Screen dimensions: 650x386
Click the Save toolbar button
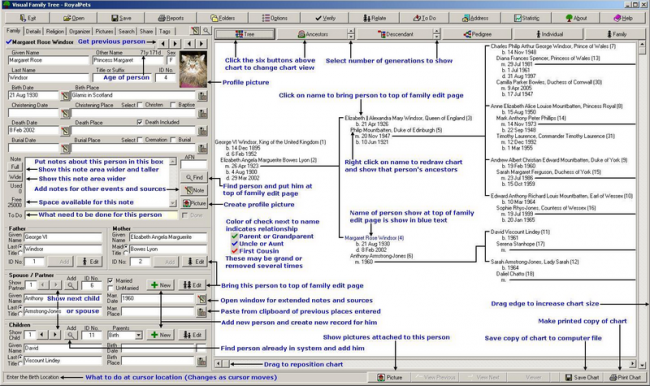click(121, 18)
